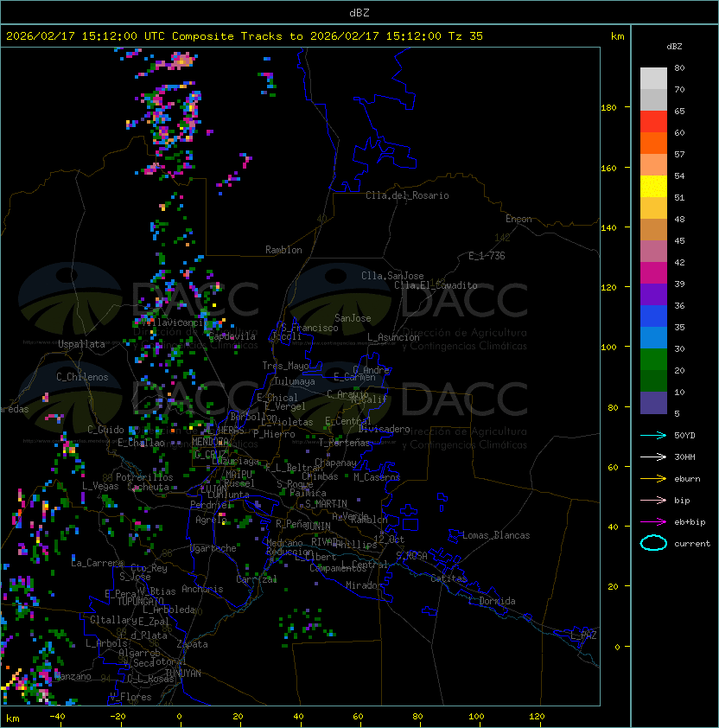This screenshot has height=728, width=719.
Task: Select the 'L_Dormida' location label
Action: coord(492,601)
